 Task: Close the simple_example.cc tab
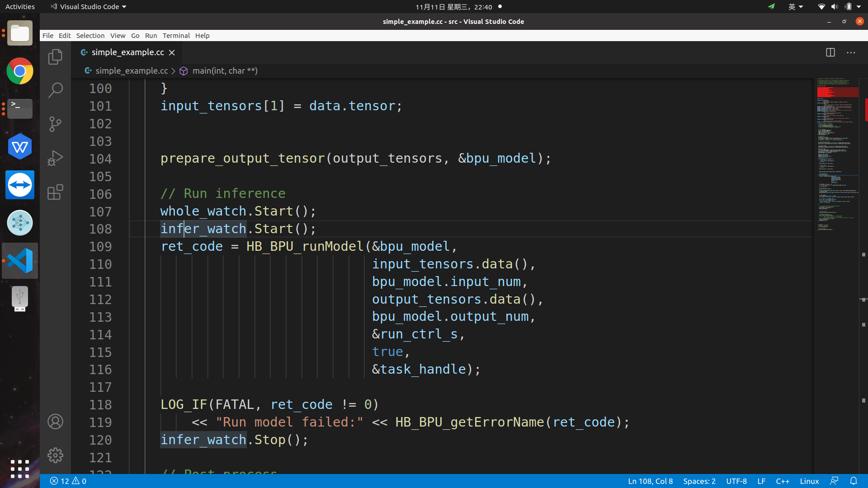(172, 53)
